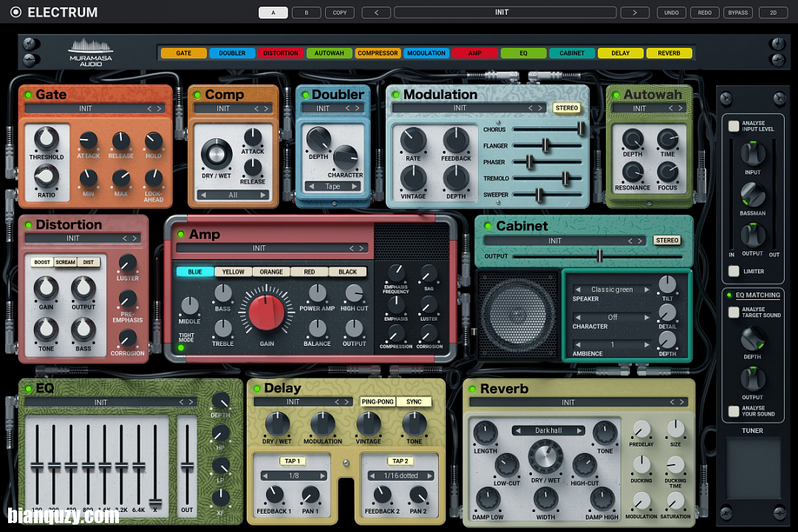
Task: Click the Modulation Feedback knob
Action: point(456,140)
